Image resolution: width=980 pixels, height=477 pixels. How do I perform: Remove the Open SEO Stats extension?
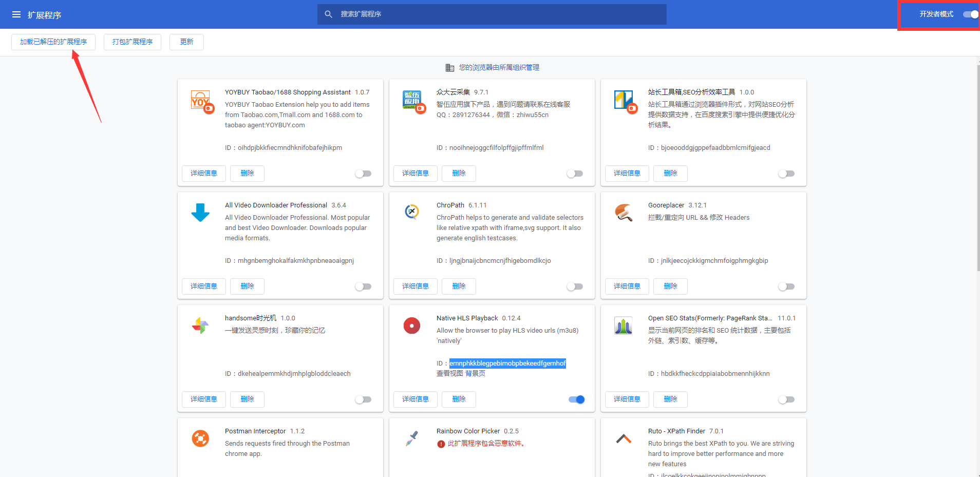(670, 399)
